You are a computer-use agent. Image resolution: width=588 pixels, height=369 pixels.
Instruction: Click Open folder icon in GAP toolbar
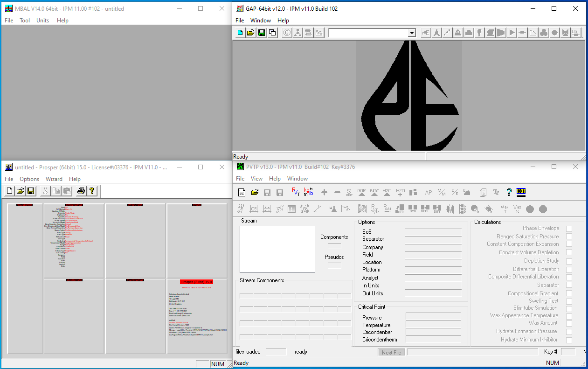pyautogui.click(x=251, y=33)
